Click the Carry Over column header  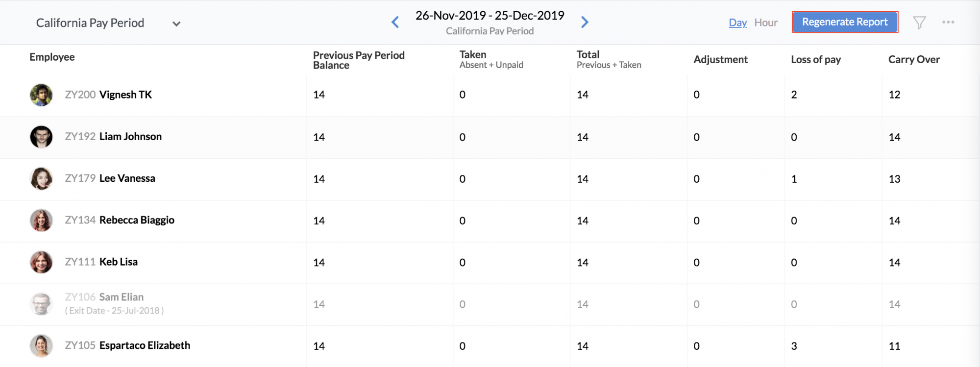pyautogui.click(x=914, y=60)
